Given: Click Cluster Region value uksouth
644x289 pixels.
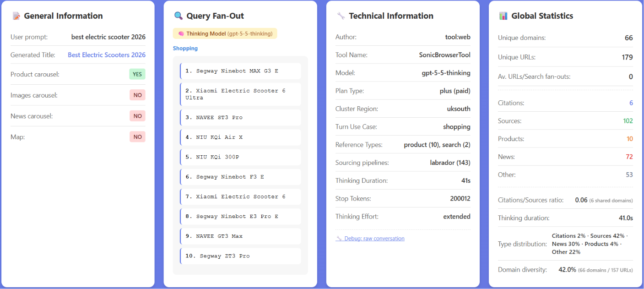Looking at the screenshot, I should (459, 109).
